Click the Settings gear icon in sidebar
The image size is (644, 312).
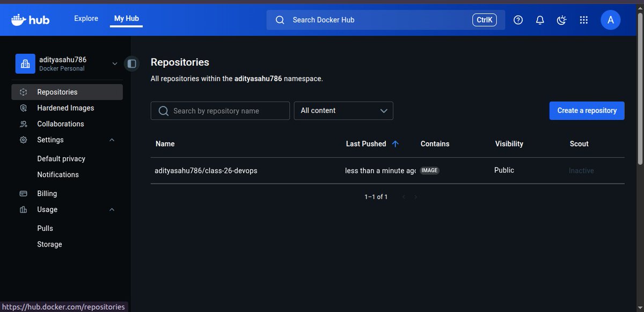pos(23,140)
